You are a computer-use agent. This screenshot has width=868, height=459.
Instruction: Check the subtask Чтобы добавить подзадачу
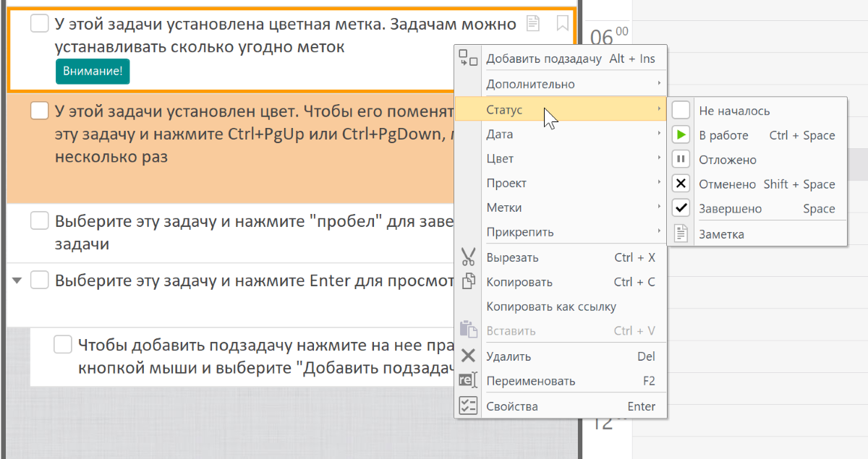tap(63, 344)
